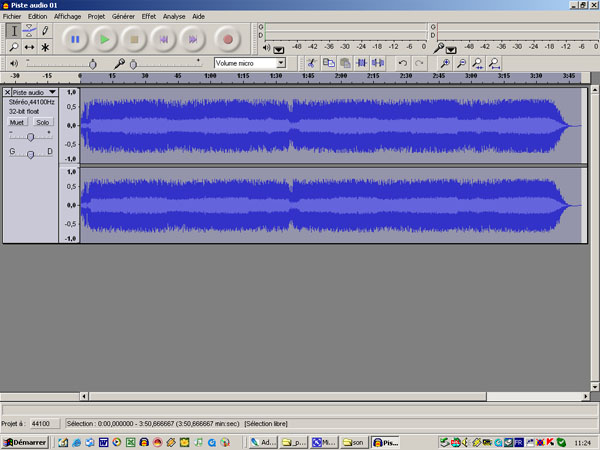Click the Cut scissors icon
Screen dimensions: 600x450
[x=311, y=63]
